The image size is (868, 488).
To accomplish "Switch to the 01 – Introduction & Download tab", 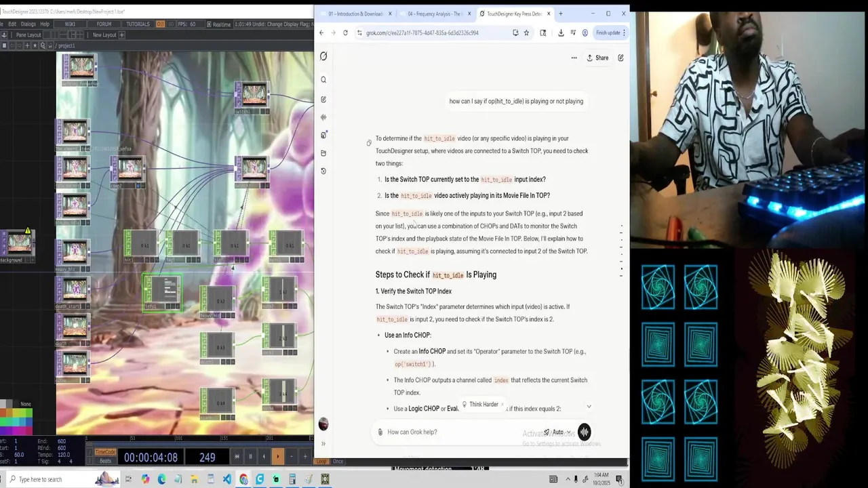I will click(355, 14).
